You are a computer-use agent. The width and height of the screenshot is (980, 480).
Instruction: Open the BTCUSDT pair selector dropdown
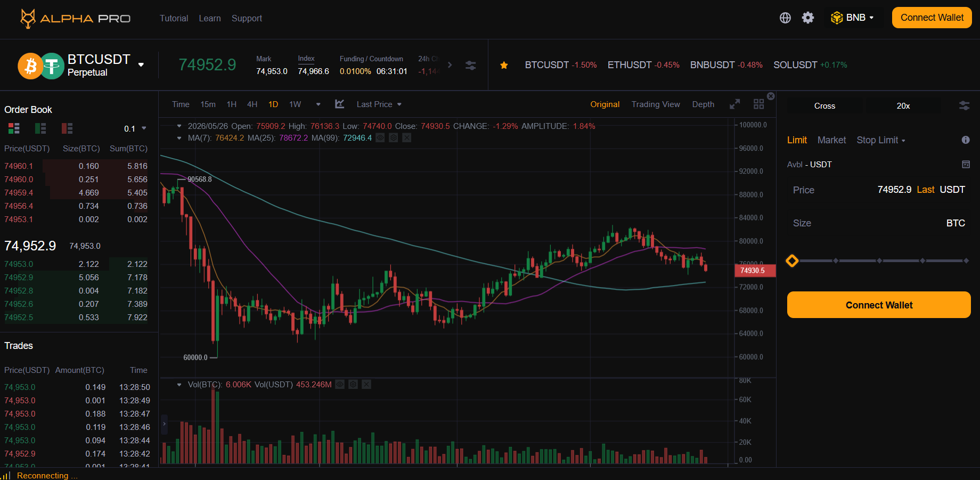141,65
